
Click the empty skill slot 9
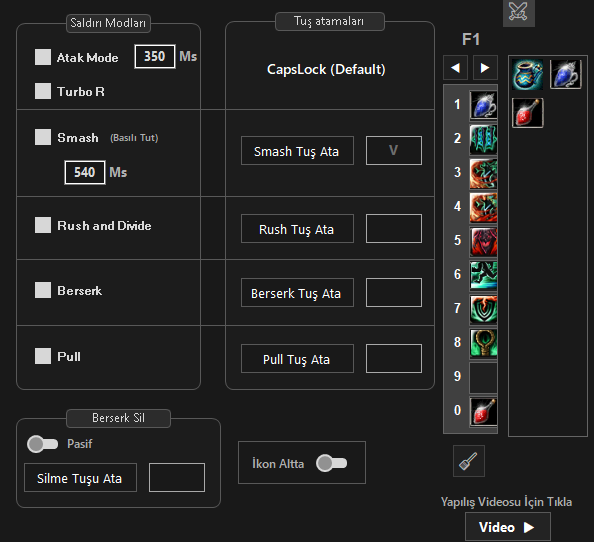483,378
